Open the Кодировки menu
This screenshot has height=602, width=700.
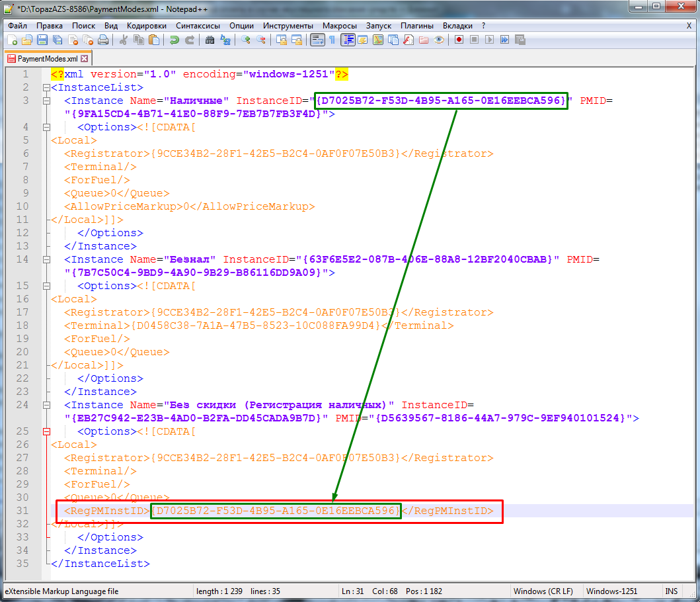pyautogui.click(x=147, y=26)
